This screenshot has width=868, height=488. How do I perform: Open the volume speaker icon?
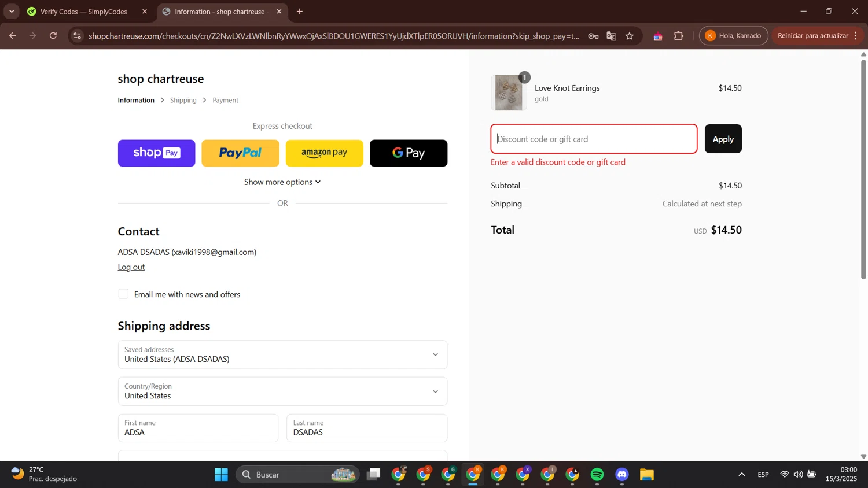tap(798, 474)
